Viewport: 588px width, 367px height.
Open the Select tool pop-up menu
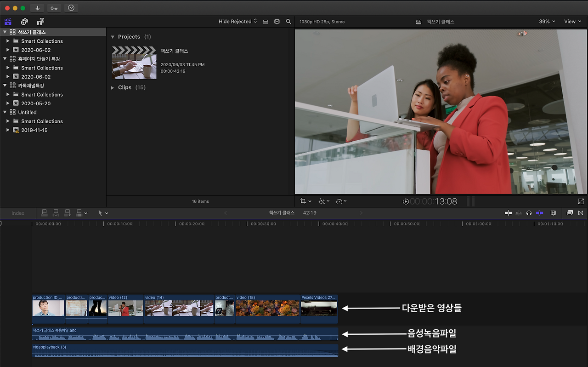tap(103, 213)
